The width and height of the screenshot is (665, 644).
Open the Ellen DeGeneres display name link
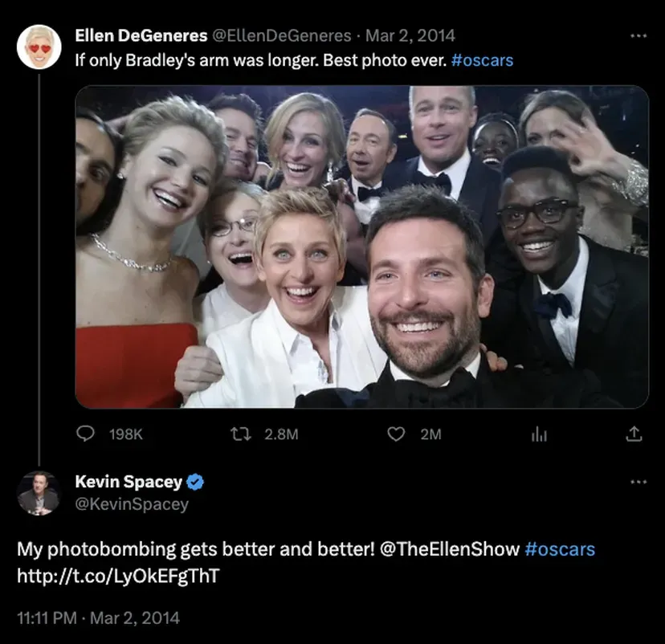tap(140, 35)
